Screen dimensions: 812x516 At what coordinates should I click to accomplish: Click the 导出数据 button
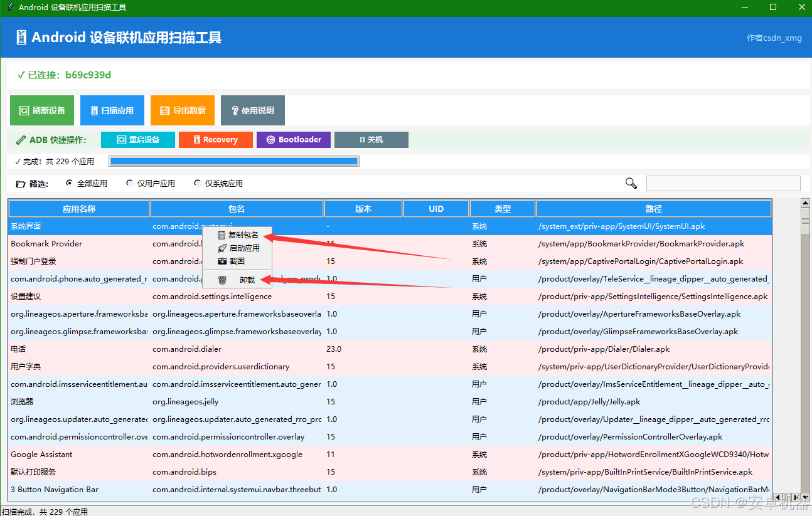click(x=183, y=110)
